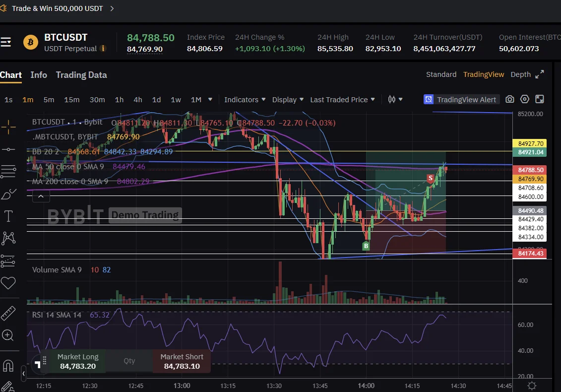The height and width of the screenshot is (392, 561).
Task: Select the 1s timeframe
Action: [8, 100]
